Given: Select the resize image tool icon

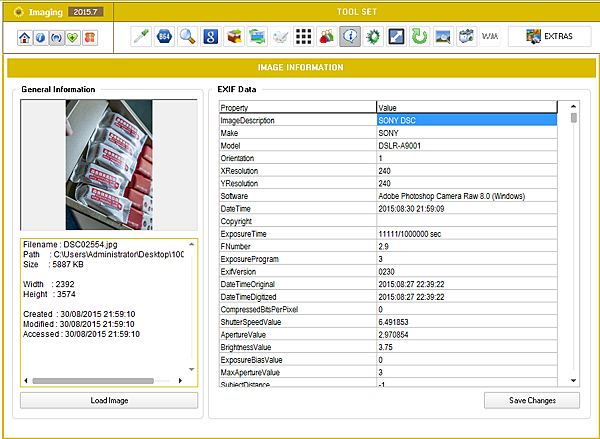Looking at the screenshot, I should tap(396, 36).
